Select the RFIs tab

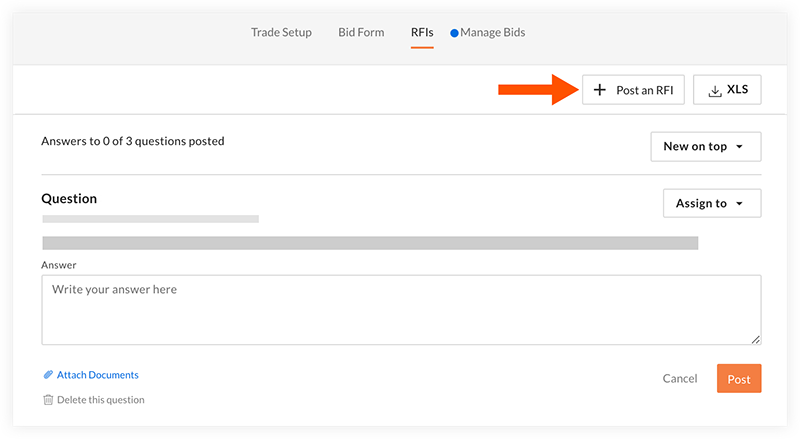click(422, 32)
